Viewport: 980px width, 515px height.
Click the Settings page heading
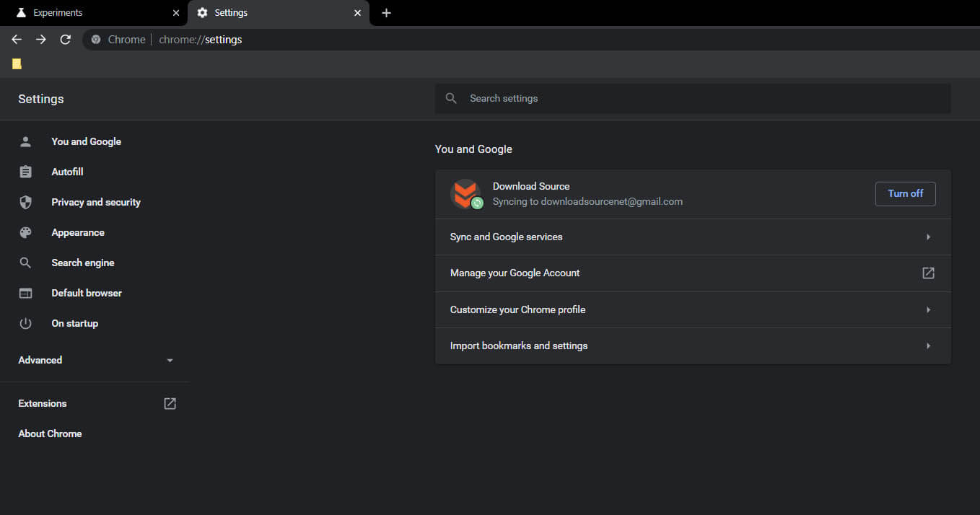(x=41, y=99)
